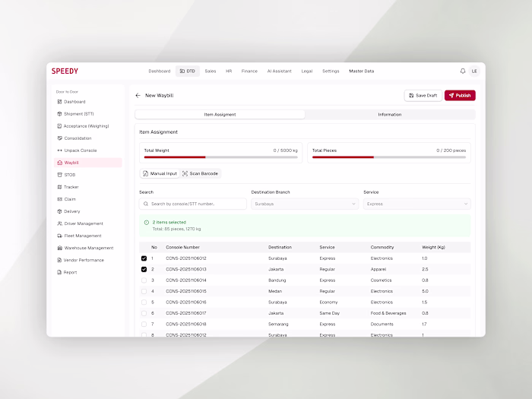
Task: Check the CONS-20251106016 row checkbox
Action: tap(144, 302)
